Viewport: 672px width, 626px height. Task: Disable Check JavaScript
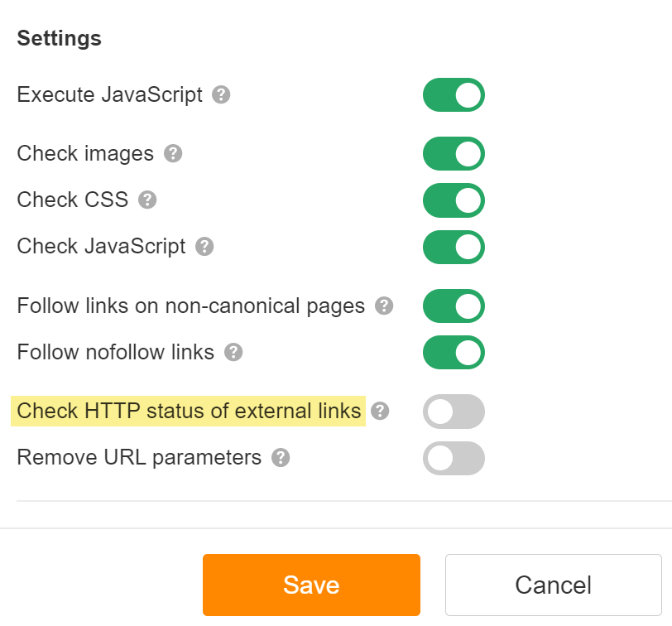tap(454, 247)
